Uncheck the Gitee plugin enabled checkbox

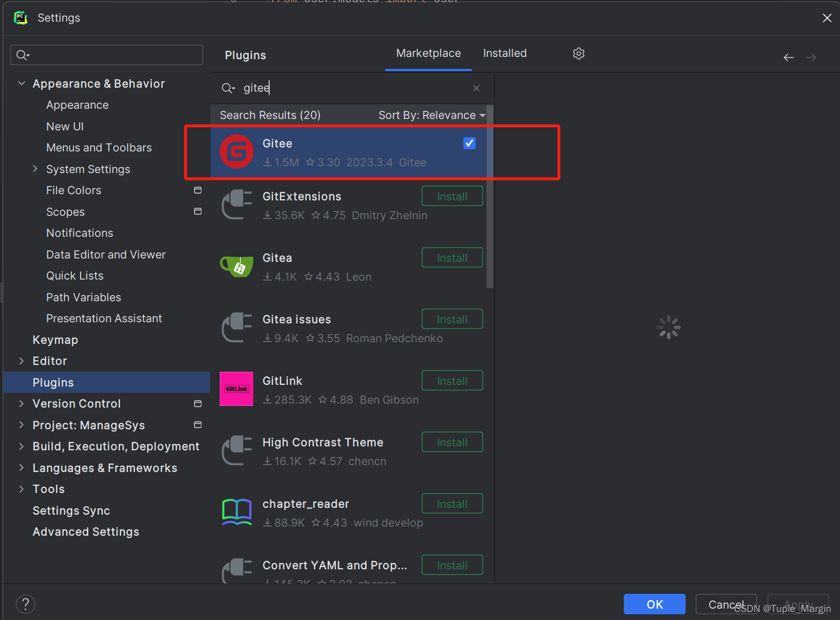click(470, 143)
